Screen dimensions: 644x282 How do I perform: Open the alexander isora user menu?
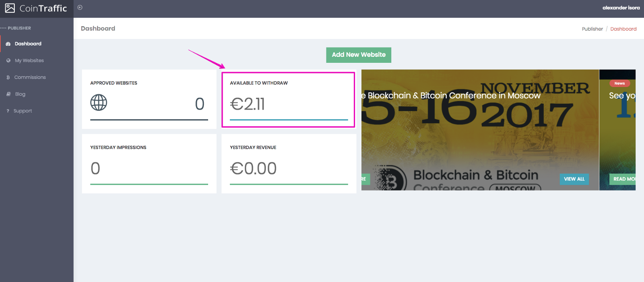pyautogui.click(x=621, y=8)
